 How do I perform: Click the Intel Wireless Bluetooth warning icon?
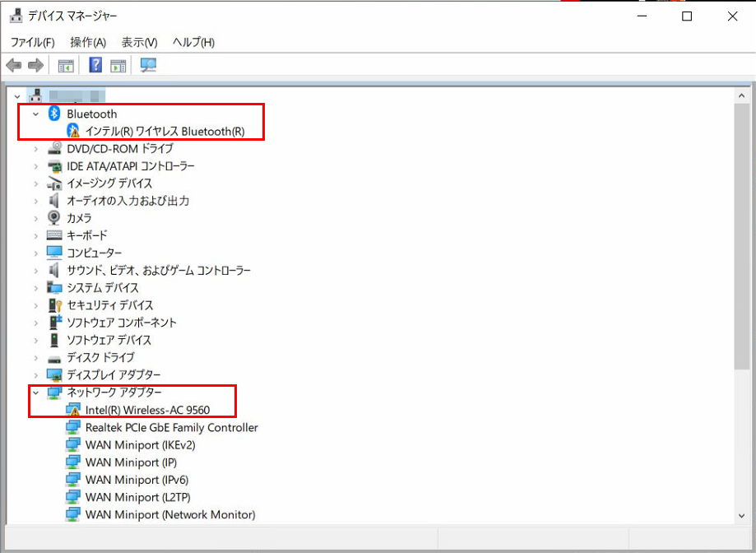coord(73,131)
